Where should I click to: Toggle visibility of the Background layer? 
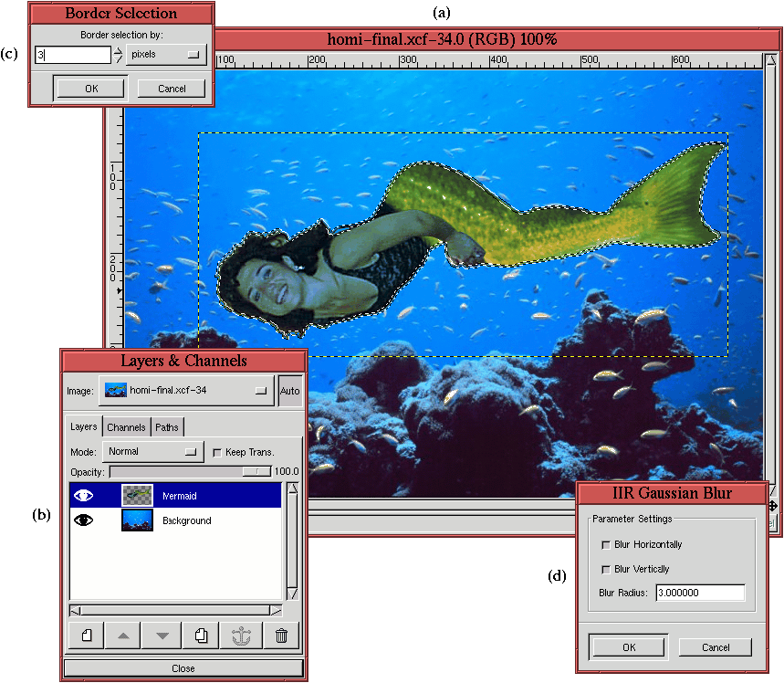84,520
